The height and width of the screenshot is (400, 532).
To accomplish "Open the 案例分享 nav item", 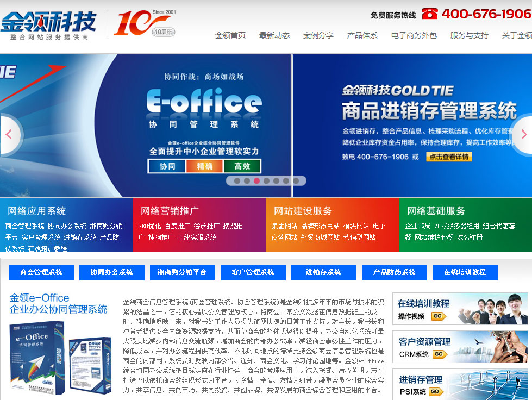I will click(318, 35).
